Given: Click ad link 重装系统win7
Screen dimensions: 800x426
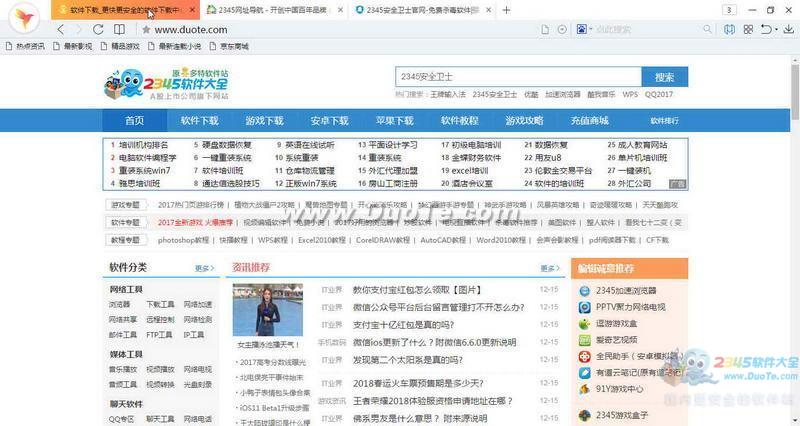Looking at the screenshot, I should click(144, 170).
